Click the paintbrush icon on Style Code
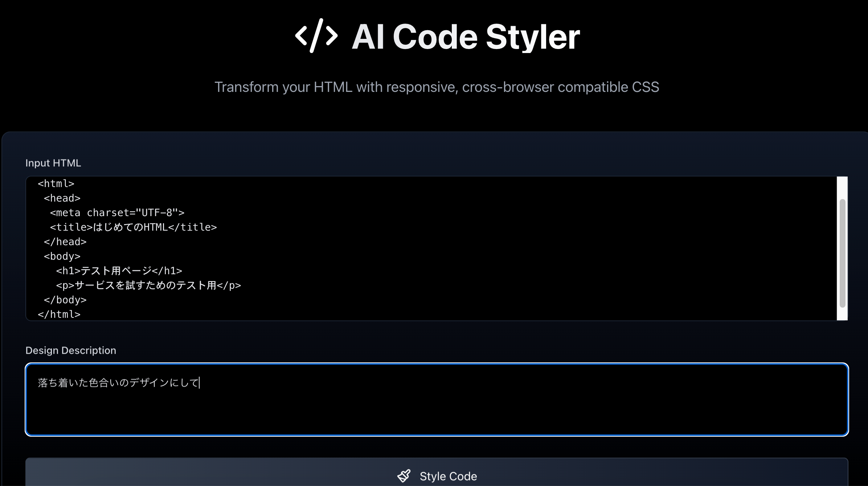The image size is (868, 486). tap(404, 475)
